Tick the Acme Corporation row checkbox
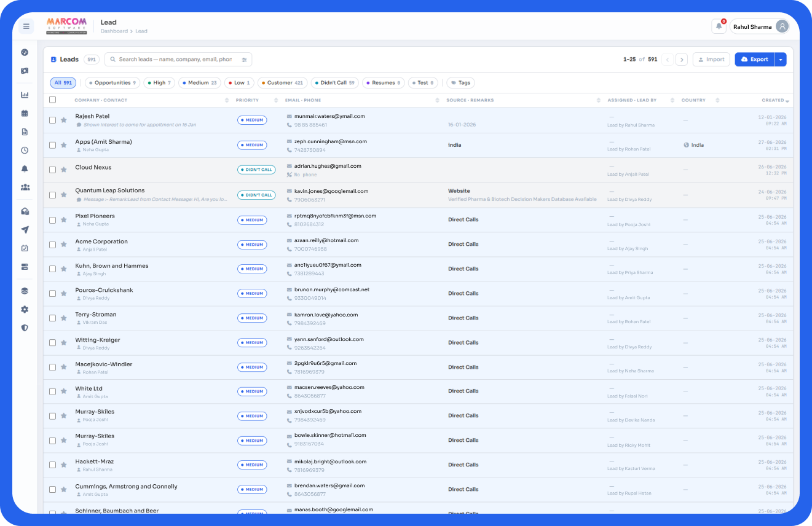Screen dimensions: 812x526 tap(53, 245)
